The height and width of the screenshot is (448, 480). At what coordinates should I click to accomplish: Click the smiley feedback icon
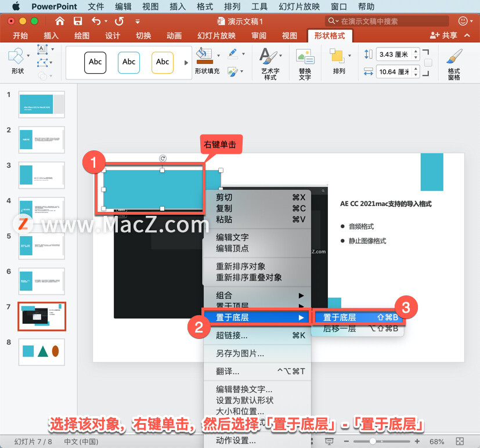point(463,21)
